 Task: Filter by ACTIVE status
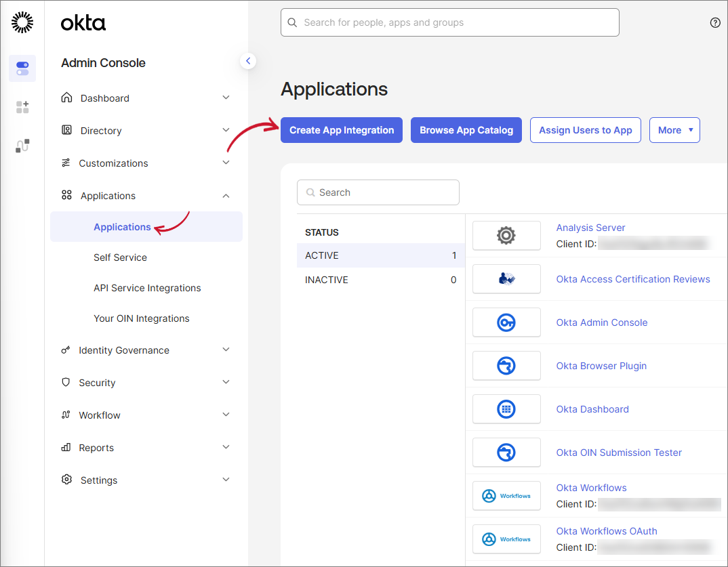coord(381,255)
